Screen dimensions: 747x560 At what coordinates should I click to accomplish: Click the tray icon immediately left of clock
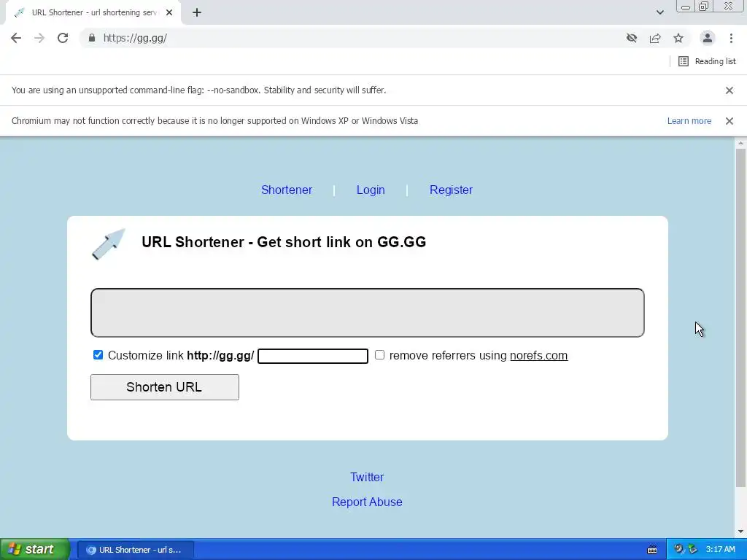(x=692, y=550)
